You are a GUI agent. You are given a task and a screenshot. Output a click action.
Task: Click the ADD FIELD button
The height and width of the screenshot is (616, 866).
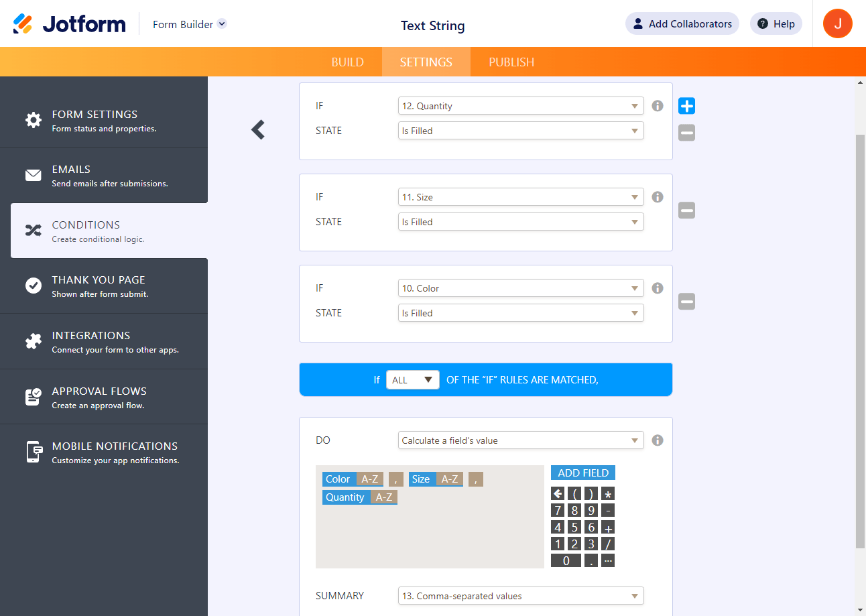[583, 473]
